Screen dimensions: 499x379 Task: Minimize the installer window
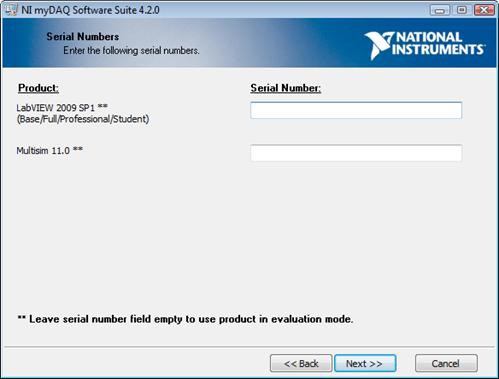click(440, 10)
